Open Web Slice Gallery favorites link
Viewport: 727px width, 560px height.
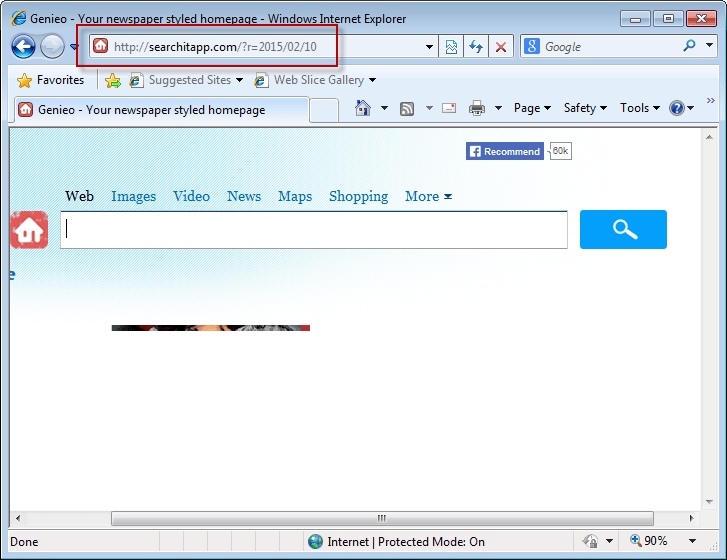tap(315, 80)
